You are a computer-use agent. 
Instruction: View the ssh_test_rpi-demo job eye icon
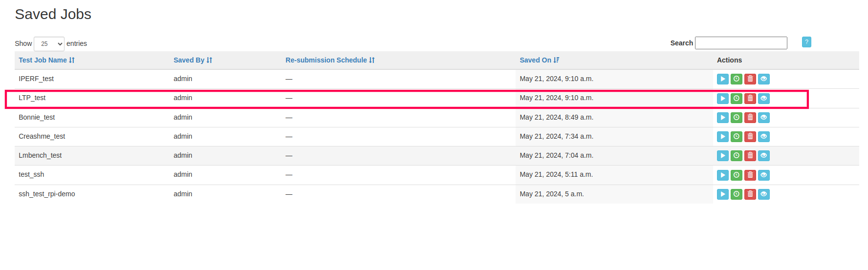coord(763,194)
